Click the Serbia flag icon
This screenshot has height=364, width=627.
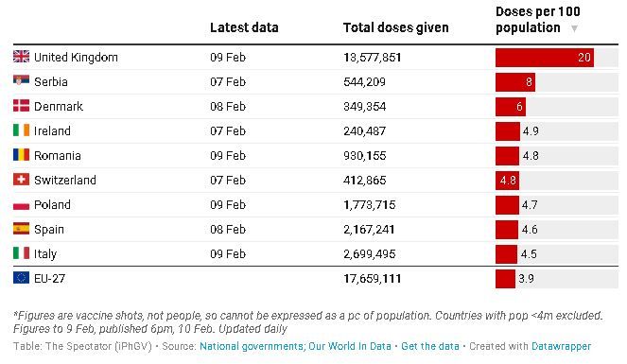click(21, 80)
